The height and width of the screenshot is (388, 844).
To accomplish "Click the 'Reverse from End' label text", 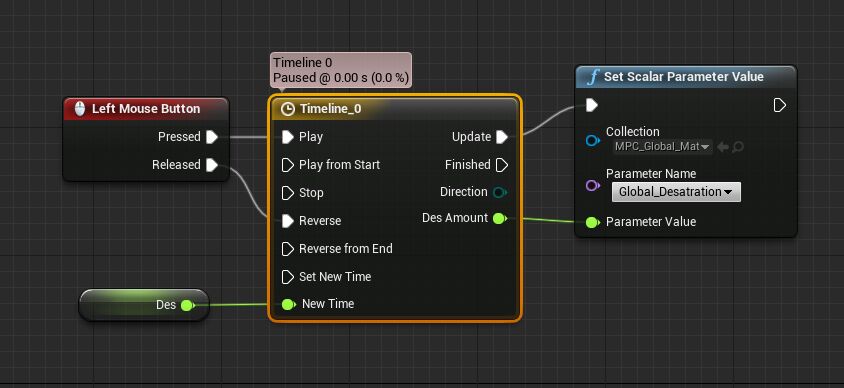I will pos(346,249).
